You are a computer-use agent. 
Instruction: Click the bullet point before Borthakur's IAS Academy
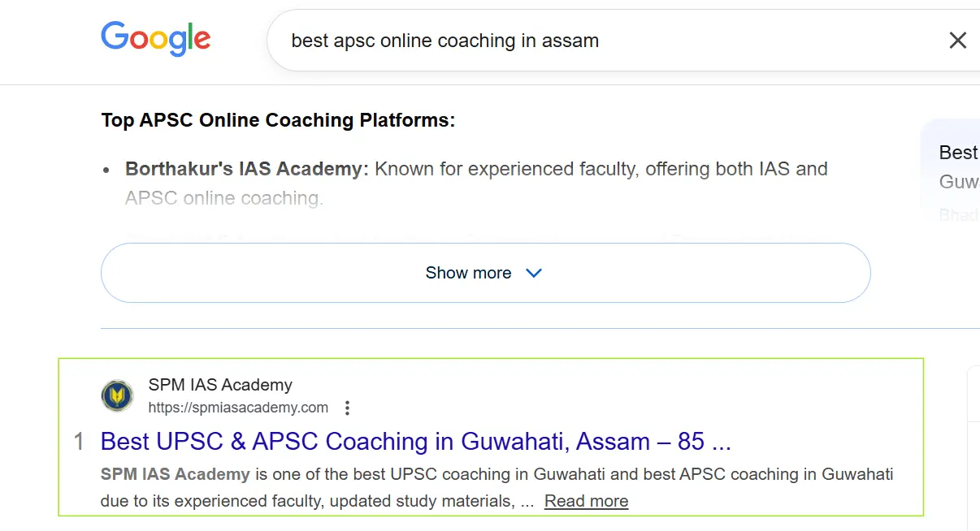[x=106, y=171]
